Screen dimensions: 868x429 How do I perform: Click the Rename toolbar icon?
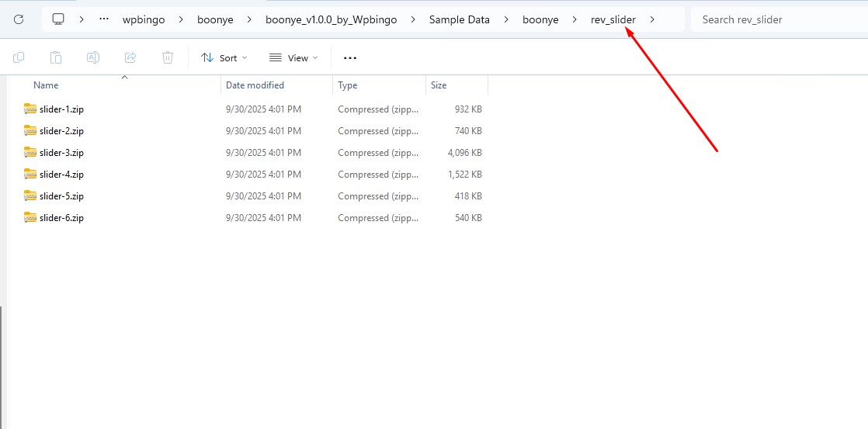[x=93, y=57]
